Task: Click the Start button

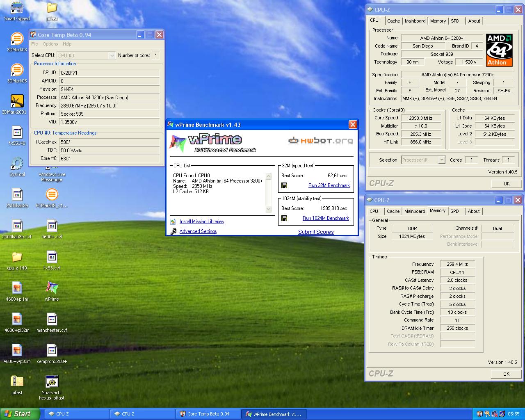Action: click(20, 414)
